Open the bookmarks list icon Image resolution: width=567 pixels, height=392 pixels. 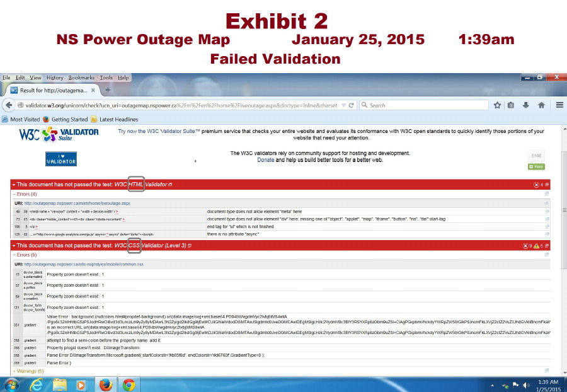point(510,105)
